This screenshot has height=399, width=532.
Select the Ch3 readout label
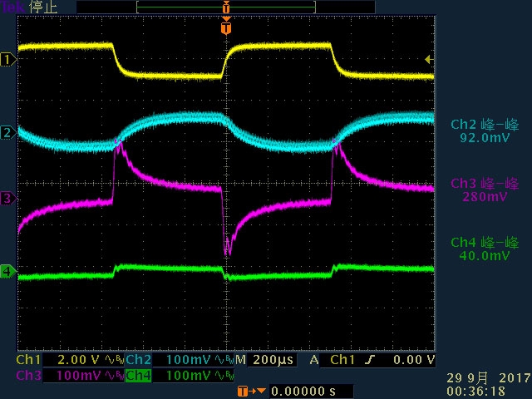(28, 376)
